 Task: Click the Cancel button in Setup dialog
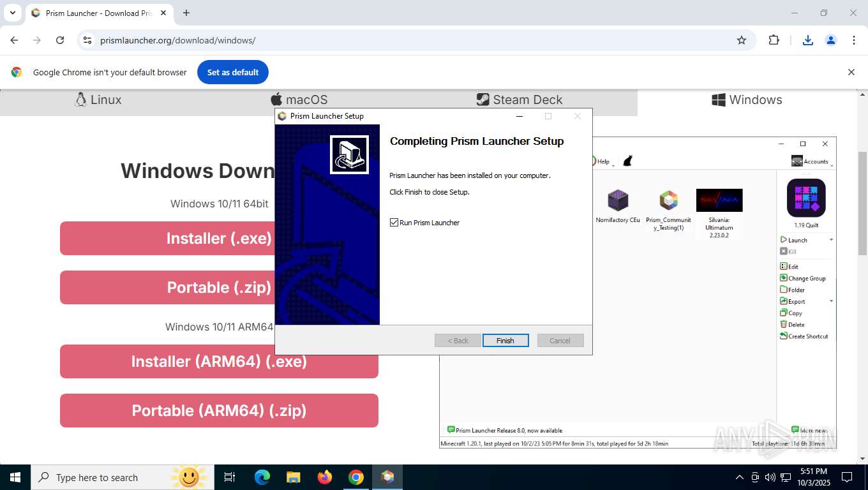pos(560,341)
